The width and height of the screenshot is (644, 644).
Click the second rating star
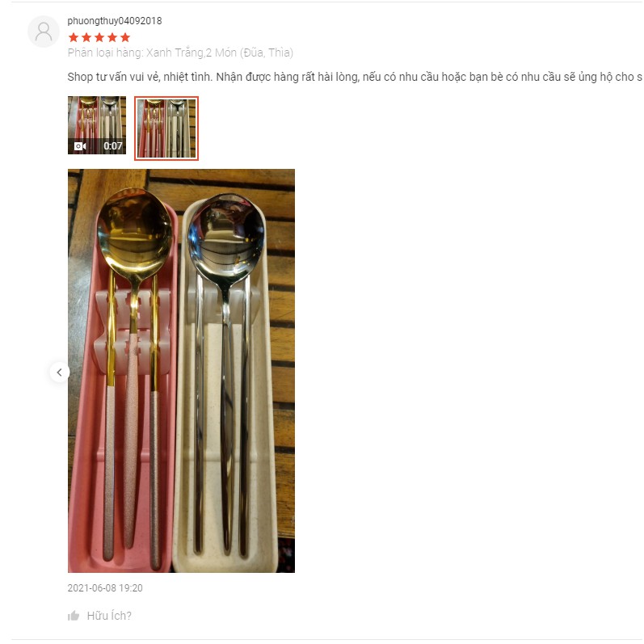point(86,38)
